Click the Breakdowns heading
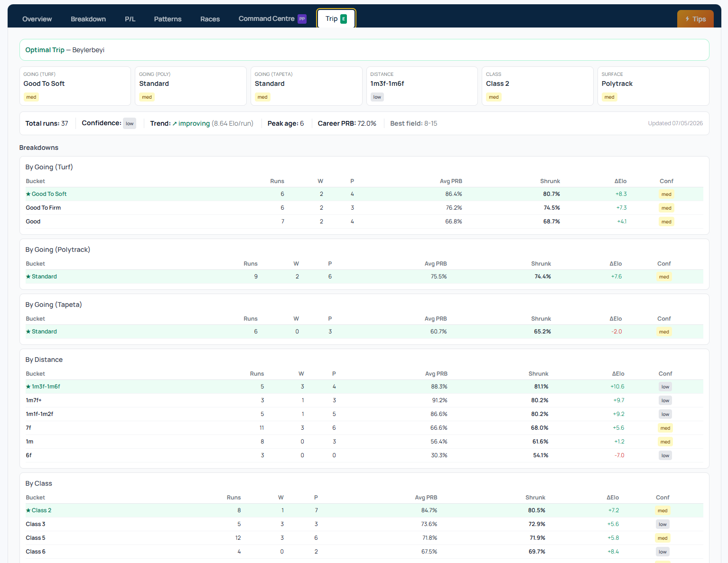The image size is (728, 563). tap(39, 148)
